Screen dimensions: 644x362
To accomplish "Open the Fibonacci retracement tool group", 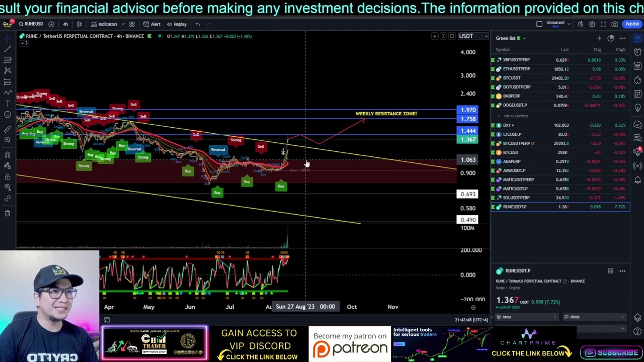I will point(8,60).
